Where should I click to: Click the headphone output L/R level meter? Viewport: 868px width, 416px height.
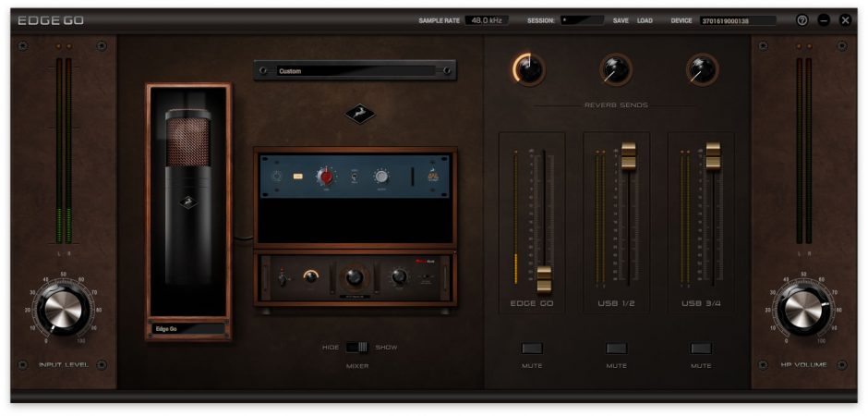click(x=803, y=151)
